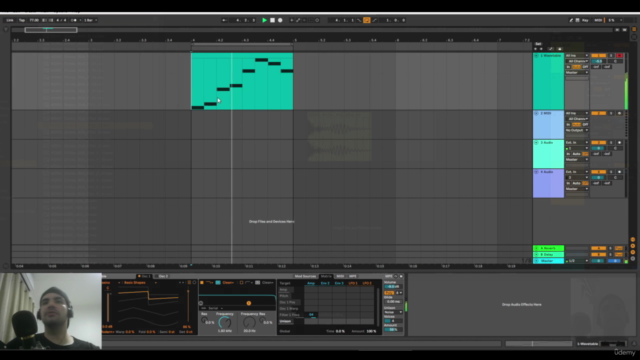Start playback with the green Play button

tap(264, 20)
